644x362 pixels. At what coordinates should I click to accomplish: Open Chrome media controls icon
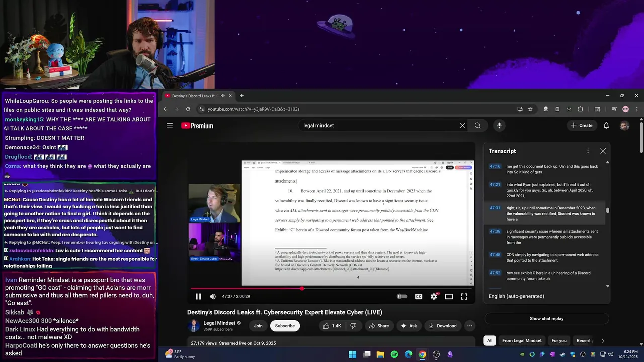pos(614,109)
